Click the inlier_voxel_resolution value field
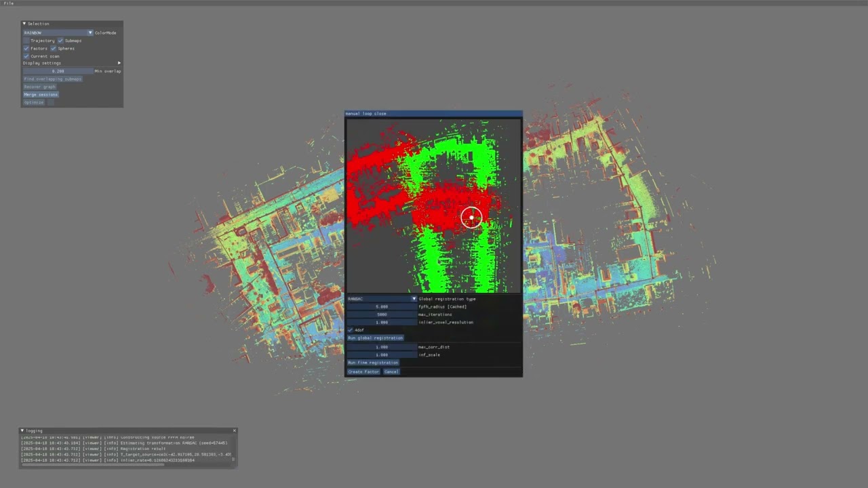The image size is (868, 488). (x=382, y=323)
